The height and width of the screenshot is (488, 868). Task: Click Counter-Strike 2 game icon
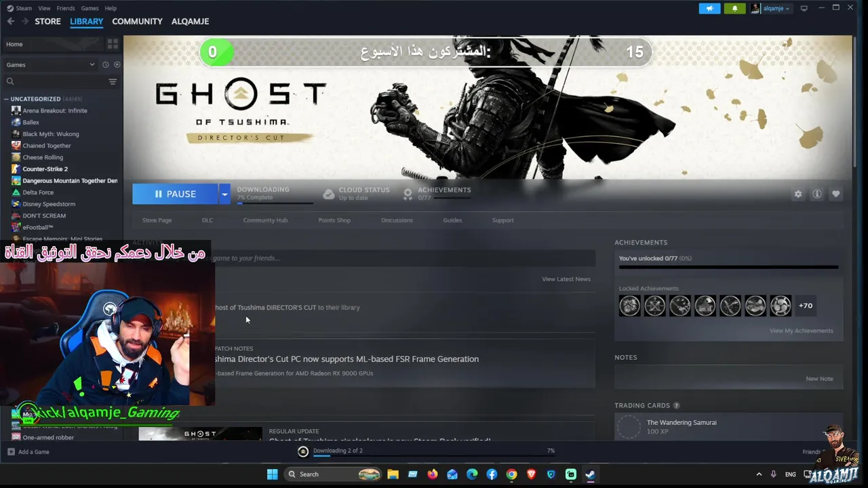tap(16, 169)
